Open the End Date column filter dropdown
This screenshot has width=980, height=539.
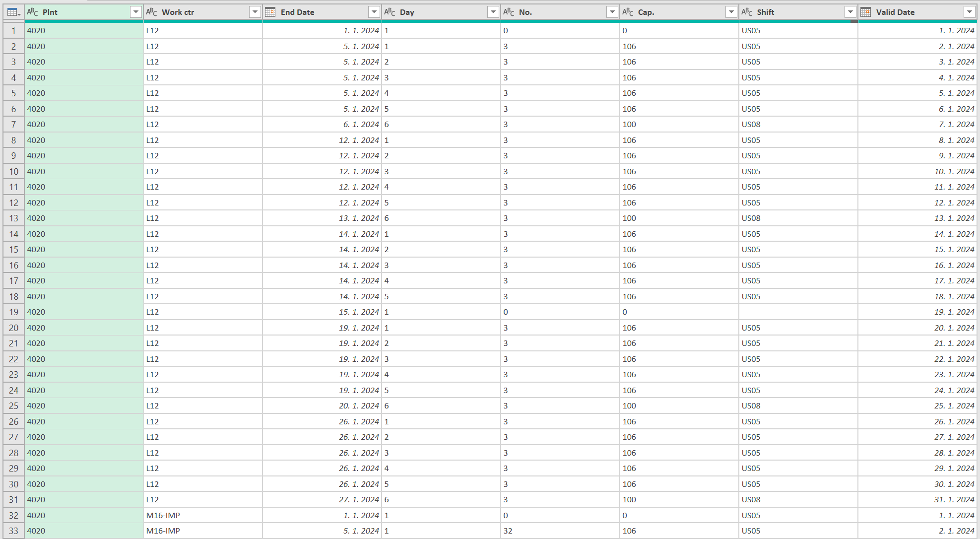(x=374, y=12)
